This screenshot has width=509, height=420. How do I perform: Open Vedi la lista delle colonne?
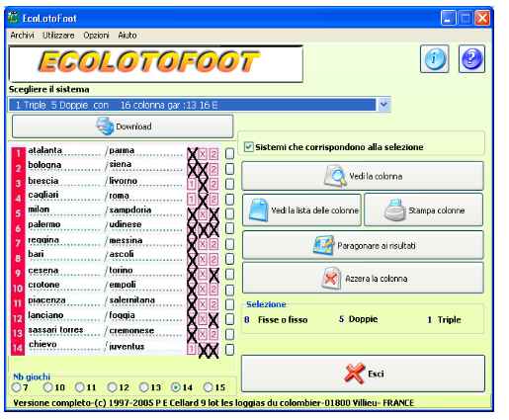tap(301, 210)
